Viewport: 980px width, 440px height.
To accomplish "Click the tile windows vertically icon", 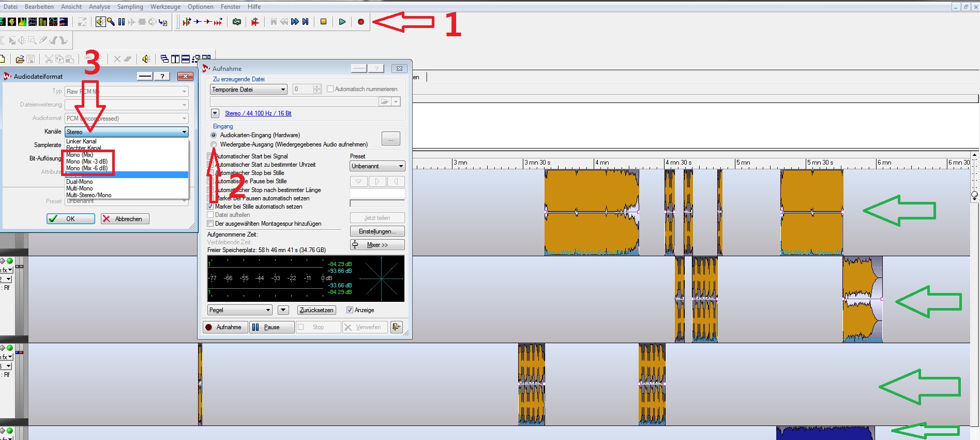I will (175, 59).
